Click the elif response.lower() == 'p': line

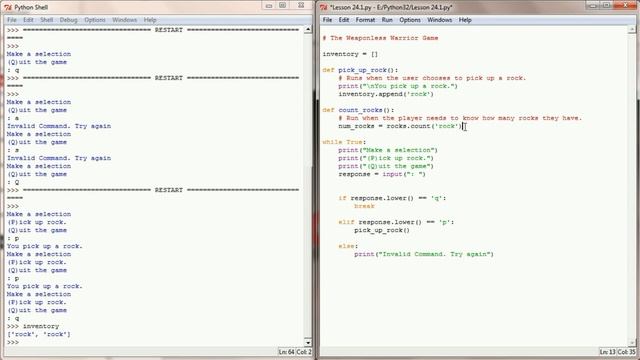click(396, 222)
